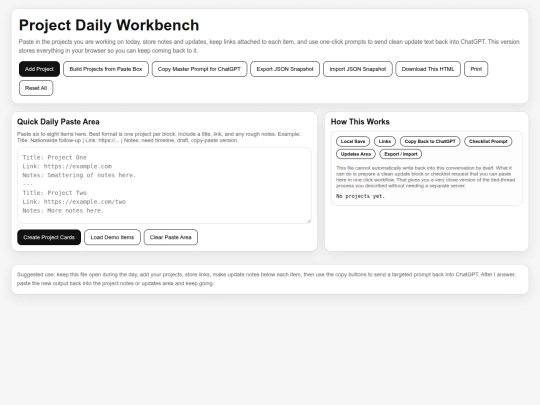Viewport: 540px width, 405px height.
Task: Click the Updates Area pill
Action: pos(356,154)
